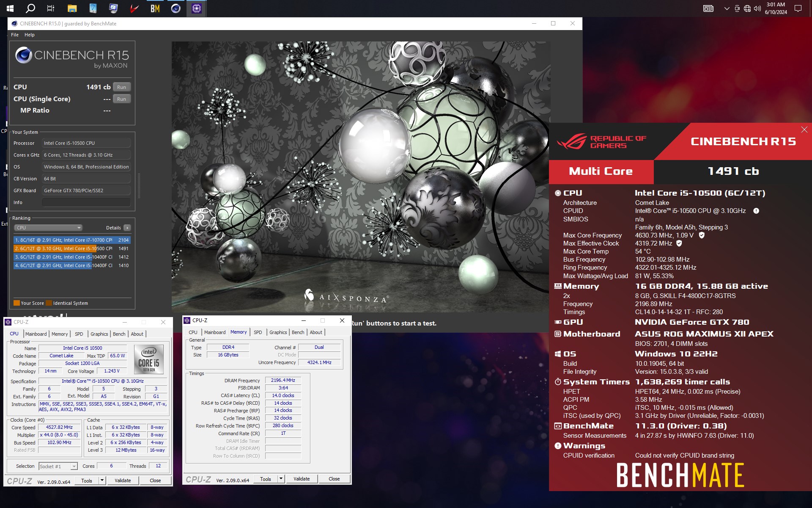Open the Ranking CPU dropdown
The height and width of the screenshot is (508, 812).
coord(48,228)
